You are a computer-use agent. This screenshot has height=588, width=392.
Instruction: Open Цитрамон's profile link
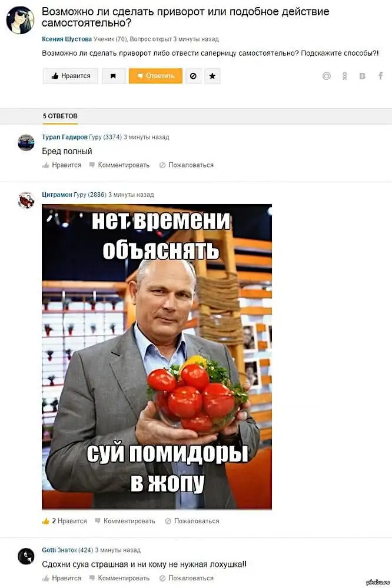pyautogui.click(x=57, y=195)
